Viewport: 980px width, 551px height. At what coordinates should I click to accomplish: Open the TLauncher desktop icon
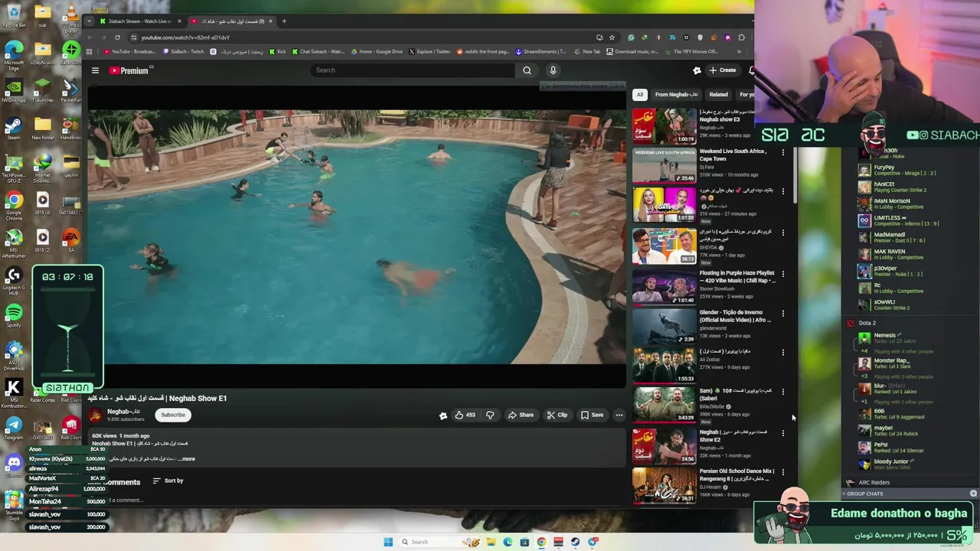coord(43,90)
